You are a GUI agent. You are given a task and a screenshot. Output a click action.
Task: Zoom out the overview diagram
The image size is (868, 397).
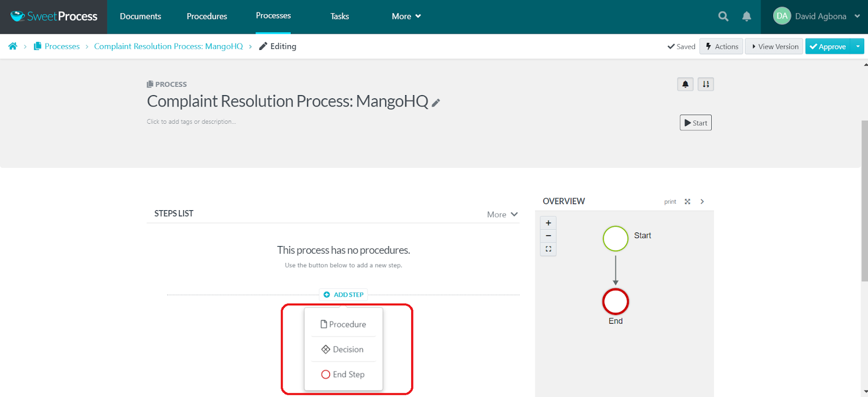click(548, 236)
